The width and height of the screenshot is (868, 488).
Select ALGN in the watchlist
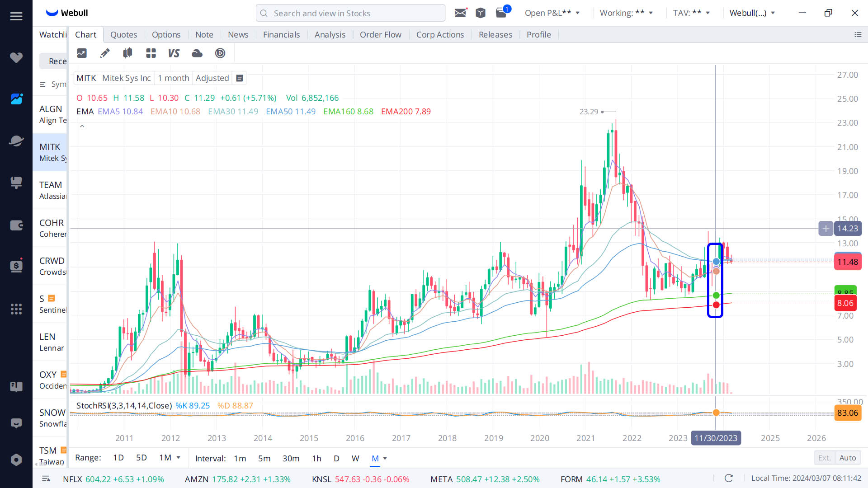tap(50, 114)
